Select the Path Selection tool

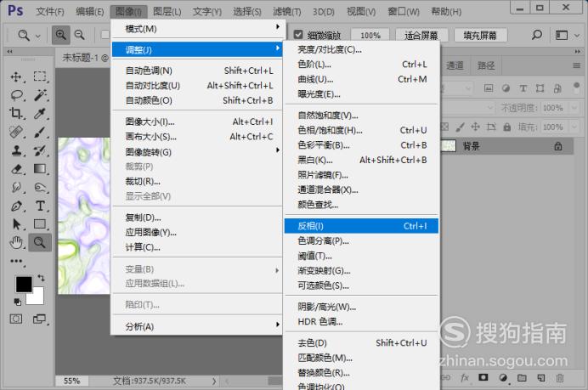pos(16,224)
